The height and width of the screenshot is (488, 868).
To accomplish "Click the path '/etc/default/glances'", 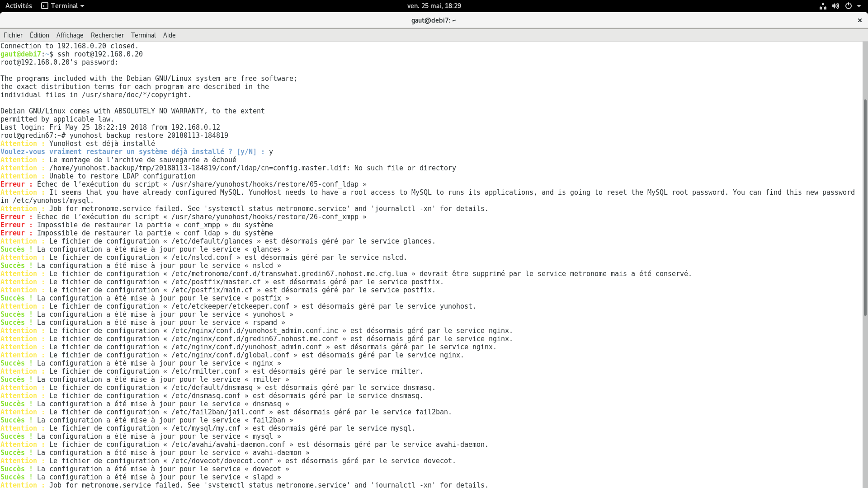I will point(212,241).
